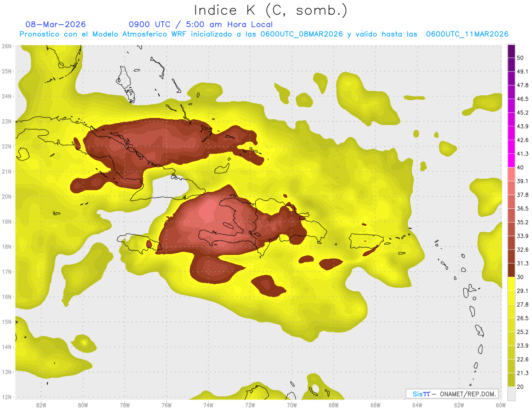Click the colorbar value "49.1"
The image size is (532, 411).
(523, 71)
